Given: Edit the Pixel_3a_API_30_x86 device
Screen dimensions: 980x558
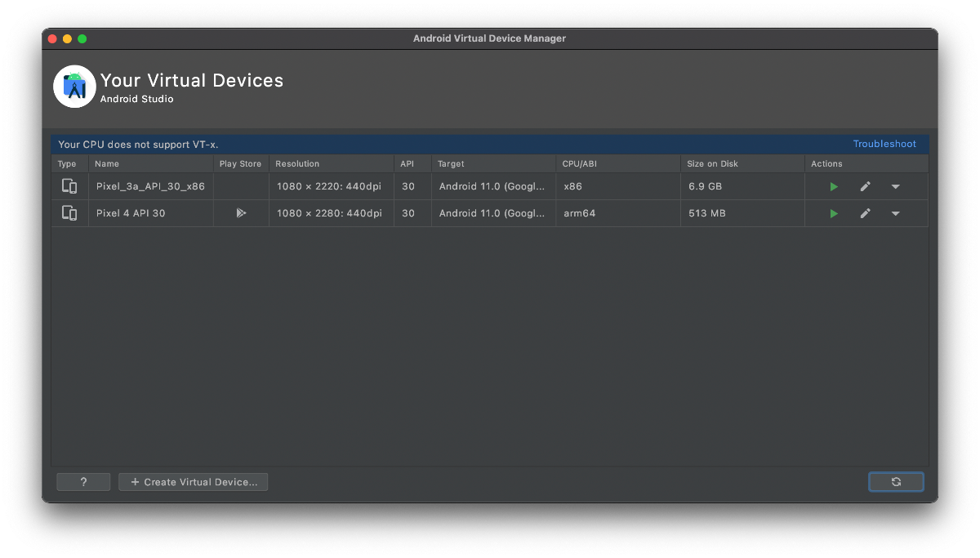Looking at the screenshot, I should pyautogui.click(x=865, y=186).
